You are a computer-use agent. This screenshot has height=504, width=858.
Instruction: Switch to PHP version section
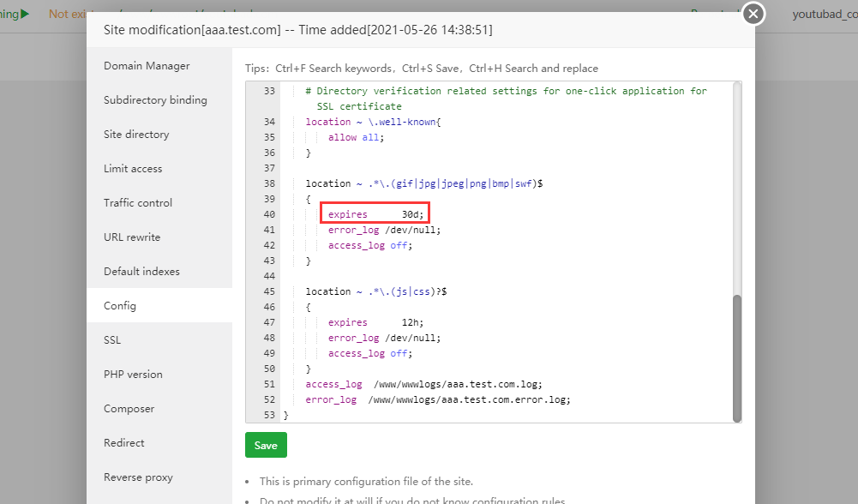(133, 375)
